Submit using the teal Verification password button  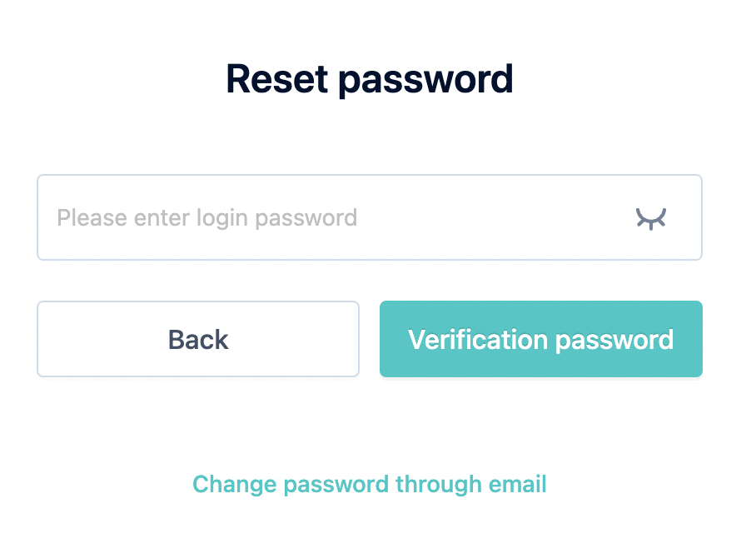point(541,339)
